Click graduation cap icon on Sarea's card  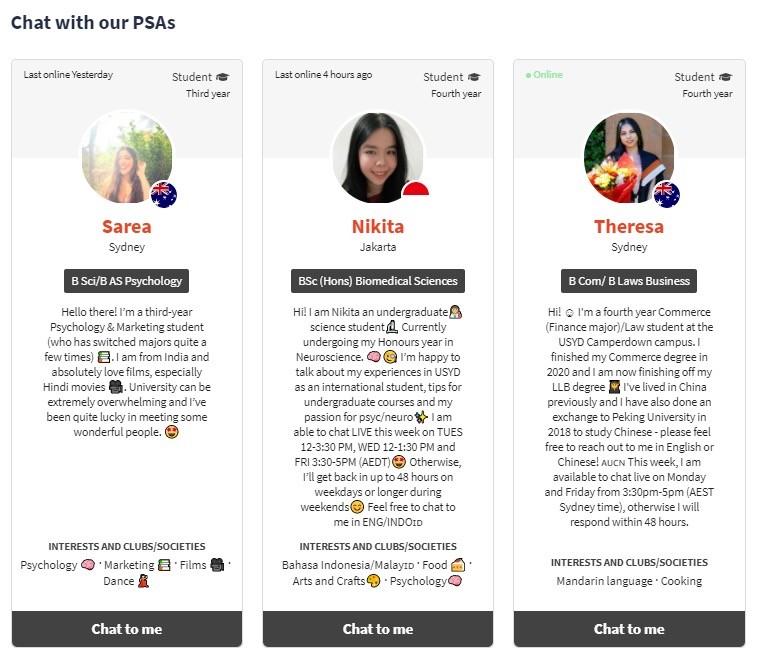coord(222,77)
